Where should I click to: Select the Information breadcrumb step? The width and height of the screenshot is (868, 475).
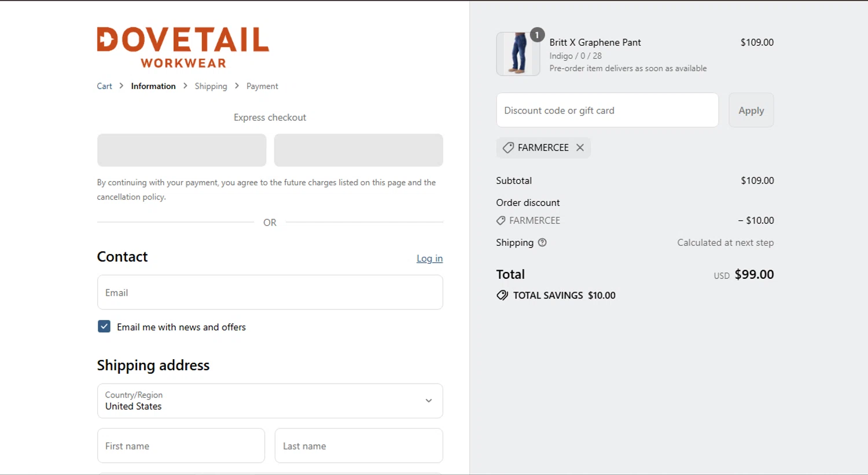[153, 86]
